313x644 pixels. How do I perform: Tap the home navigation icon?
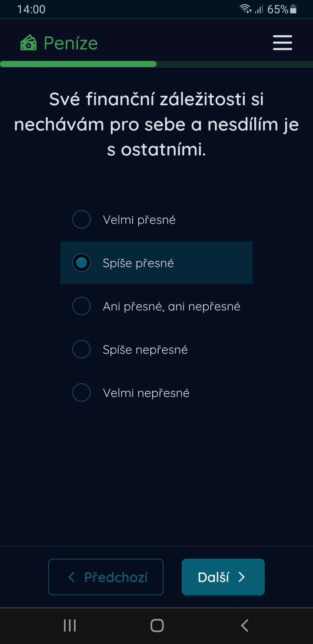156,625
